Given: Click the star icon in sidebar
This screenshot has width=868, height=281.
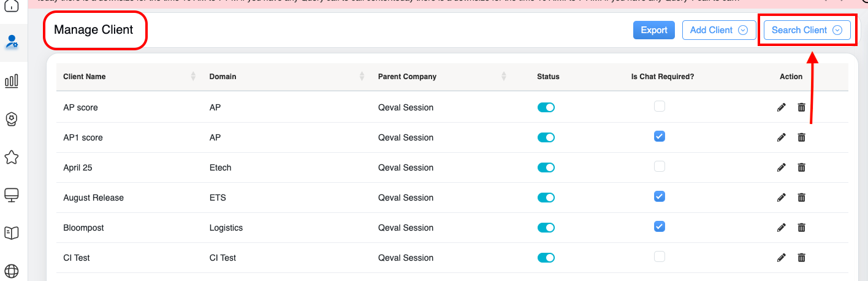Looking at the screenshot, I should click(12, 158).
